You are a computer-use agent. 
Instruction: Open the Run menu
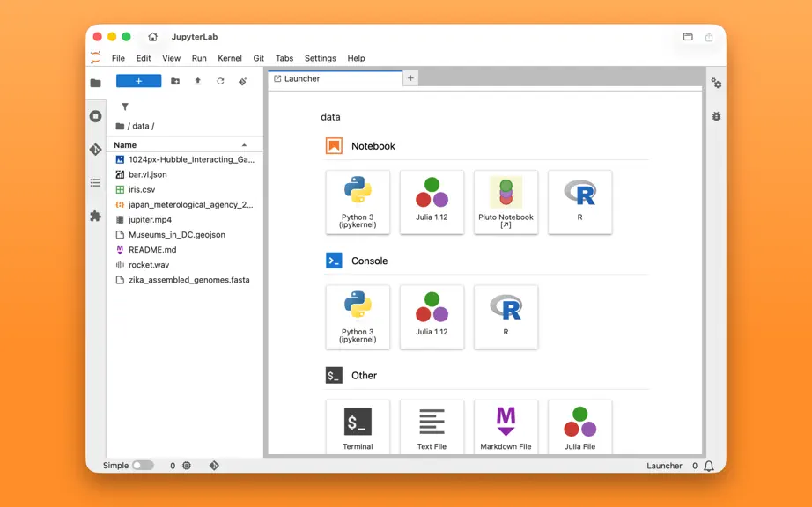point(199,58)
